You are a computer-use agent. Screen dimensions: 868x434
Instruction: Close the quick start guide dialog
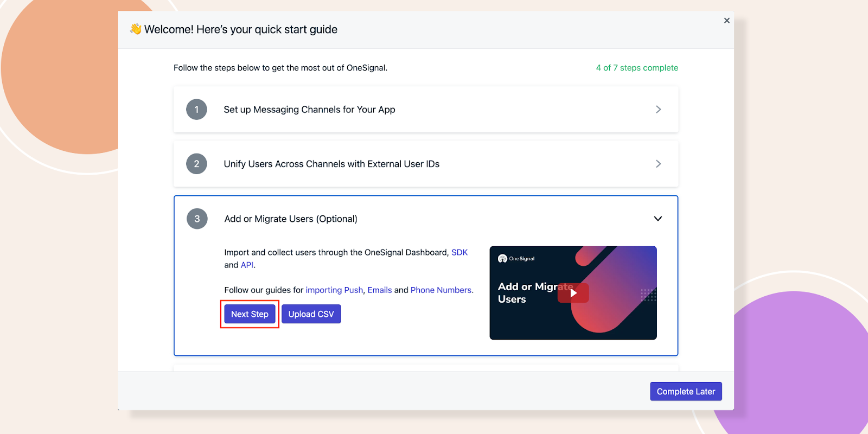coord(726,21)
